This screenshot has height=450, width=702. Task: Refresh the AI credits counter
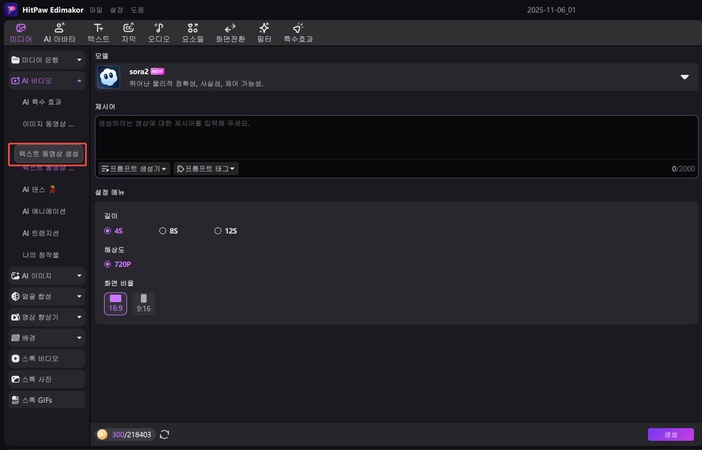(x=164, y=434)
